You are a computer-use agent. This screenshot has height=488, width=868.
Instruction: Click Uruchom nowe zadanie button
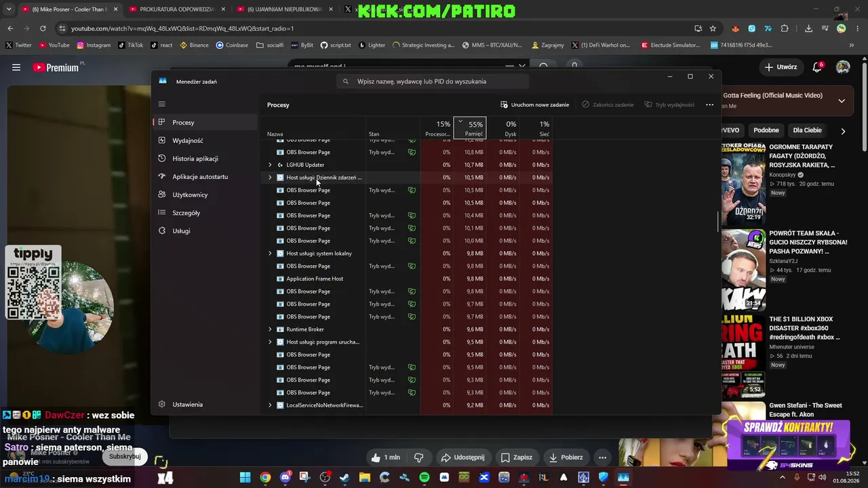tap(535, 105)
